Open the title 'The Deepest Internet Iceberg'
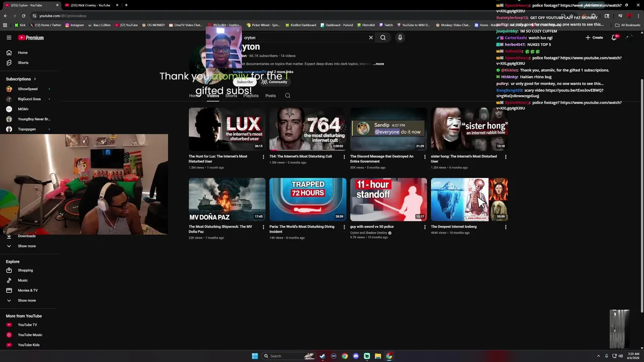644x362 pixels. click(x=454, y=227)
